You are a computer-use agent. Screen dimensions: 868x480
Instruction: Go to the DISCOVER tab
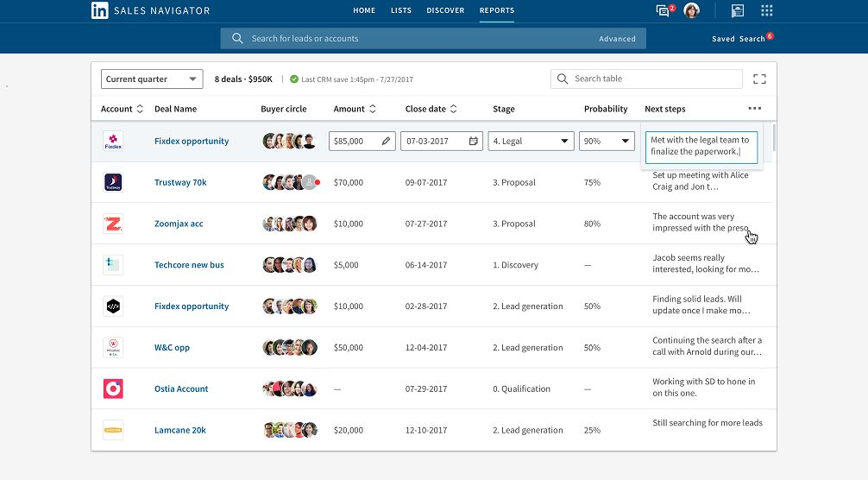[x=445, y=10]
